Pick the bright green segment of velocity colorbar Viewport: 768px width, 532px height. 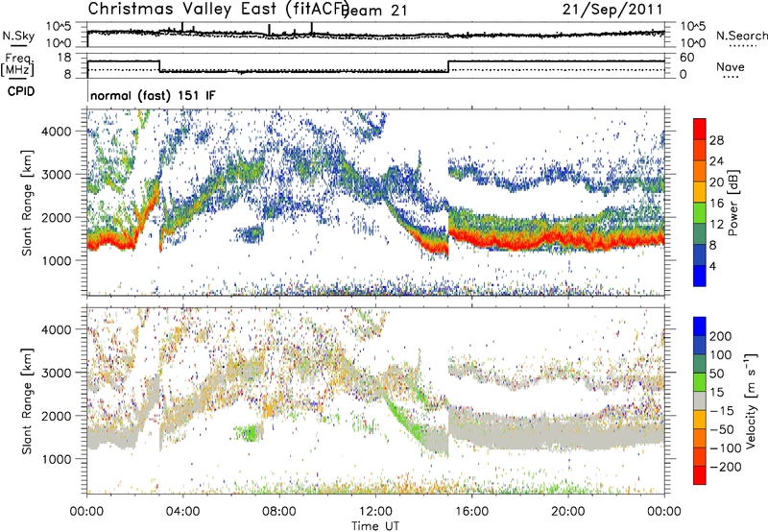click(700, 382)
